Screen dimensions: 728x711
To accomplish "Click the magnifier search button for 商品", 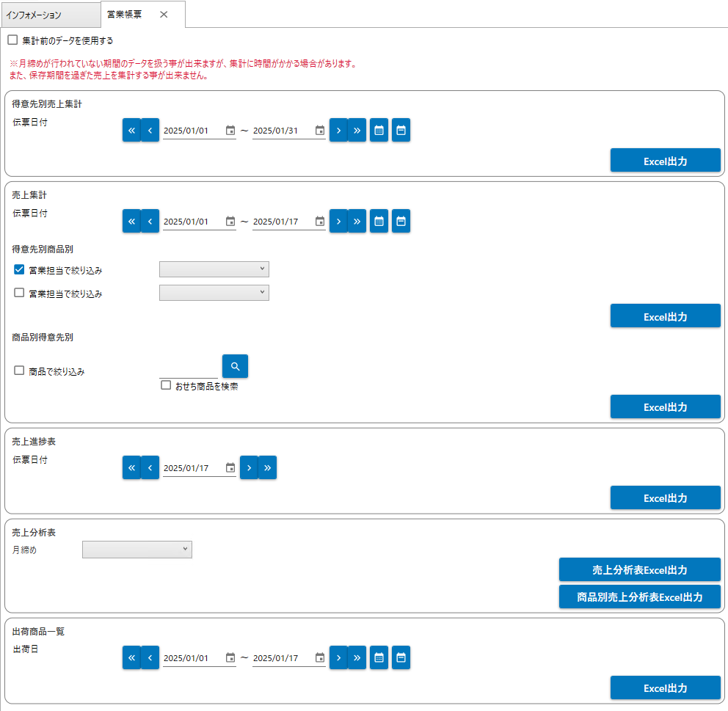I will pos(235,366).
